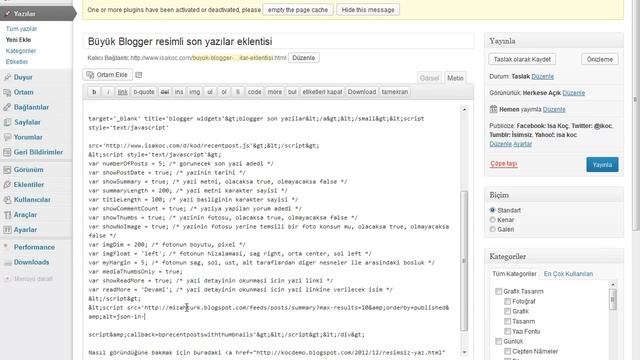This screenshot has height=360, width=640.
Task: Check the Fotoğraf category checkbox
Action: (507, 301)
